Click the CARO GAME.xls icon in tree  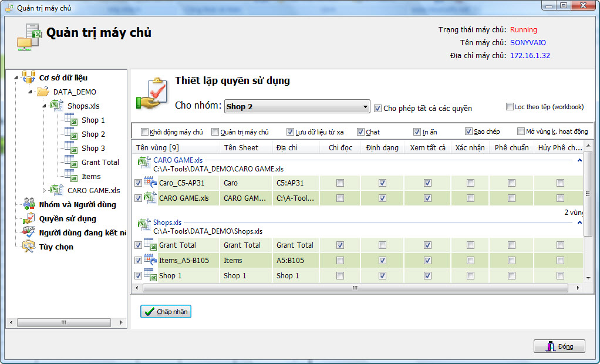[56, 190]
